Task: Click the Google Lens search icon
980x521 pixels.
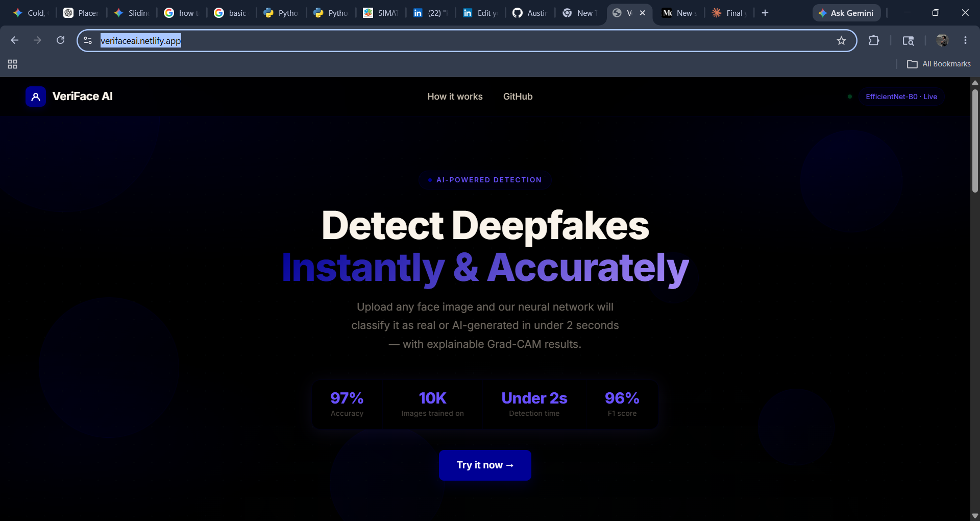Action: [x=908, y=40]
